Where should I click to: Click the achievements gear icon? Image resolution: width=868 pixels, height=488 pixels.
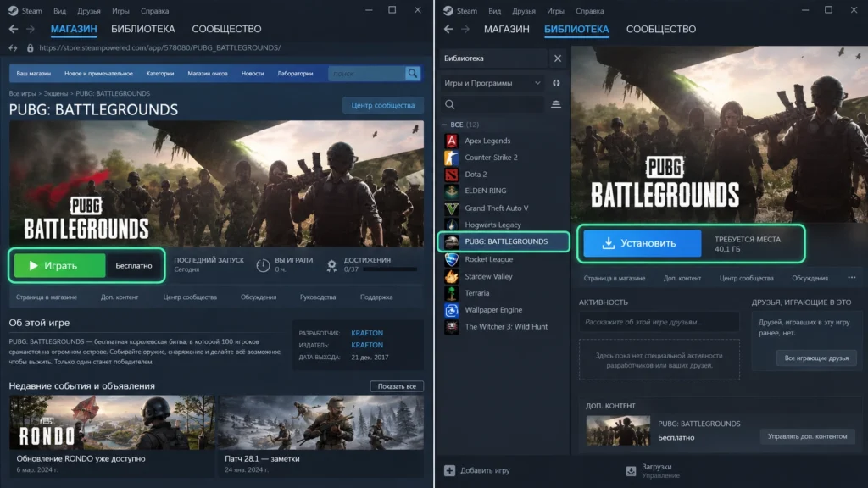point(331,265)
